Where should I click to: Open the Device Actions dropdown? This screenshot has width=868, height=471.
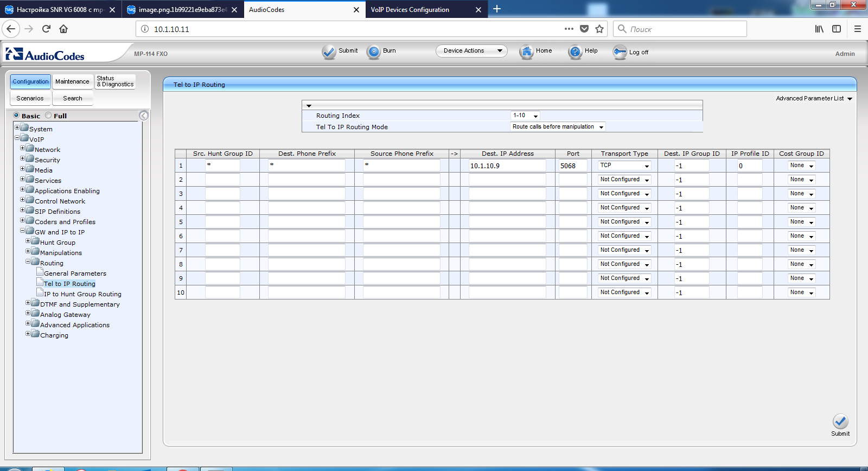point(471,50)
